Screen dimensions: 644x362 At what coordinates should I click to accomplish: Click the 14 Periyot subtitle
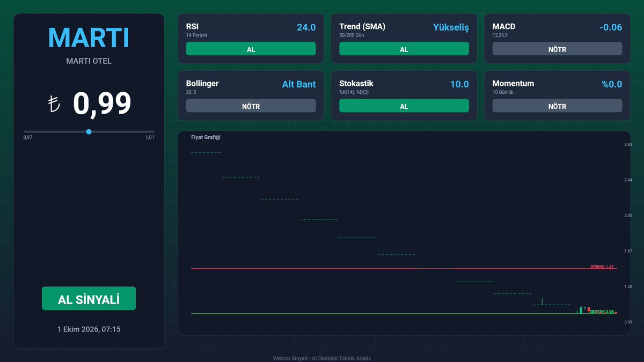tap(196, 35)
